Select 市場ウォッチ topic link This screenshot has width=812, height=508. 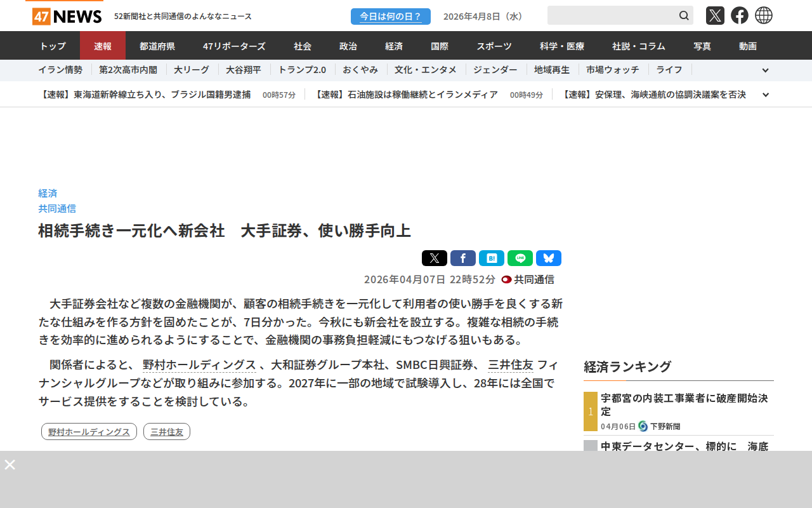tap(613, 70)
